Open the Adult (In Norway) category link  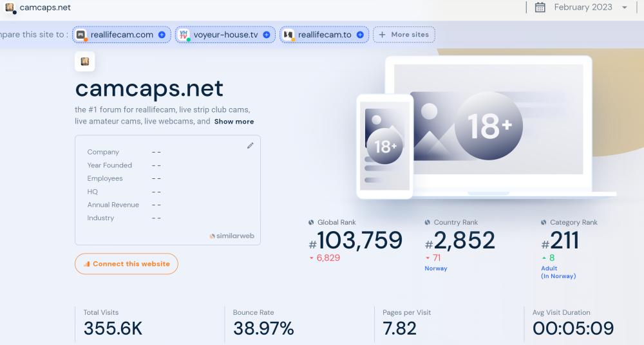point(558,272)
